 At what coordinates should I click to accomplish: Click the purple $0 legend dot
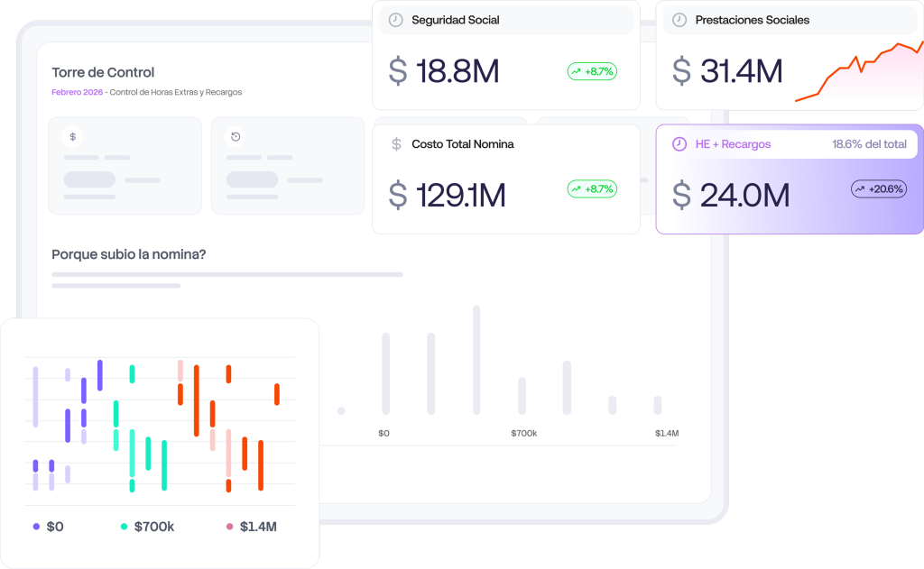(36, 527)
